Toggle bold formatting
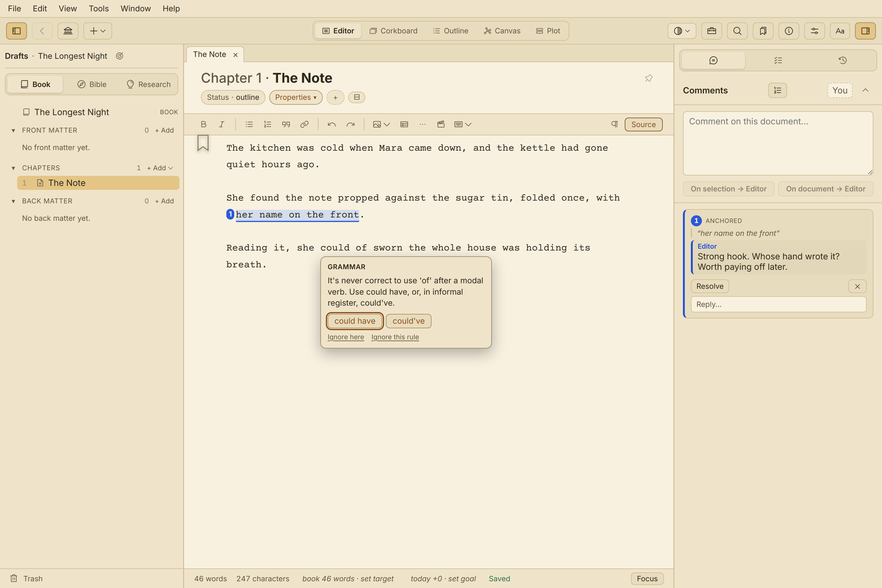Viewport: 882px width, 588px height. 204,125
